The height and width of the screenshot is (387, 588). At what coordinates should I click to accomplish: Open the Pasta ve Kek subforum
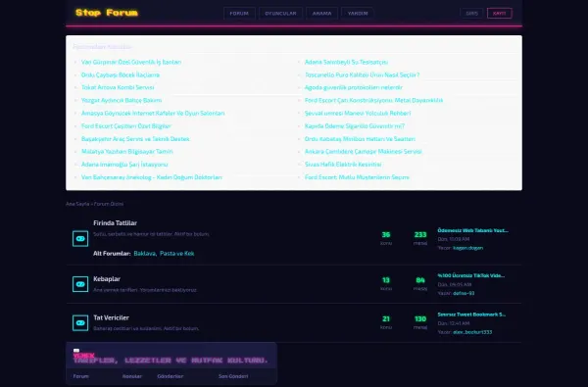(177, 254)
